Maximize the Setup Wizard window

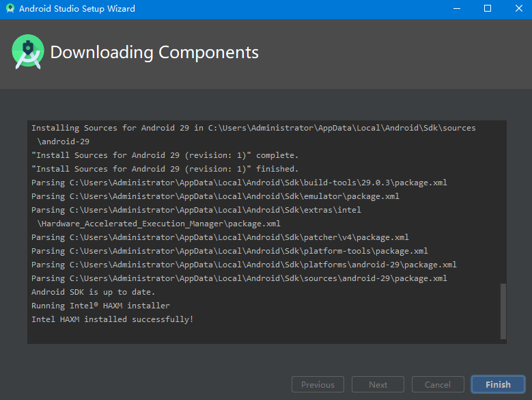[x=488, y=8]
